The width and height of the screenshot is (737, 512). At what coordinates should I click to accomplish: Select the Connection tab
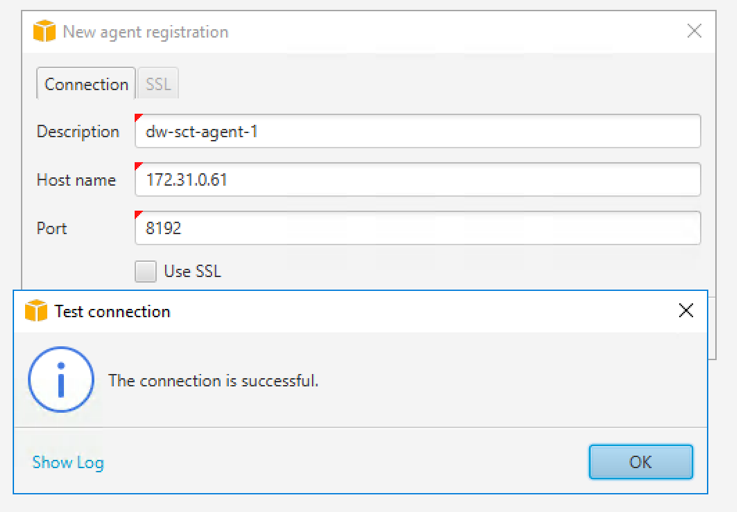[x=86, y=84]
